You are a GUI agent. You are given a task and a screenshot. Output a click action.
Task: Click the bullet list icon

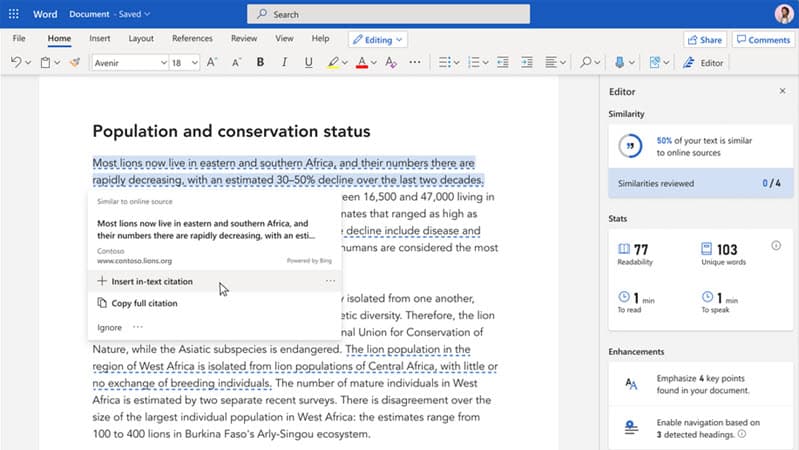coord(444,62)
